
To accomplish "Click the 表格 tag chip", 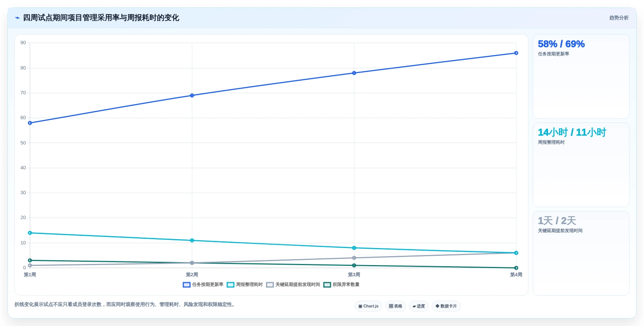I will (396, 306).
